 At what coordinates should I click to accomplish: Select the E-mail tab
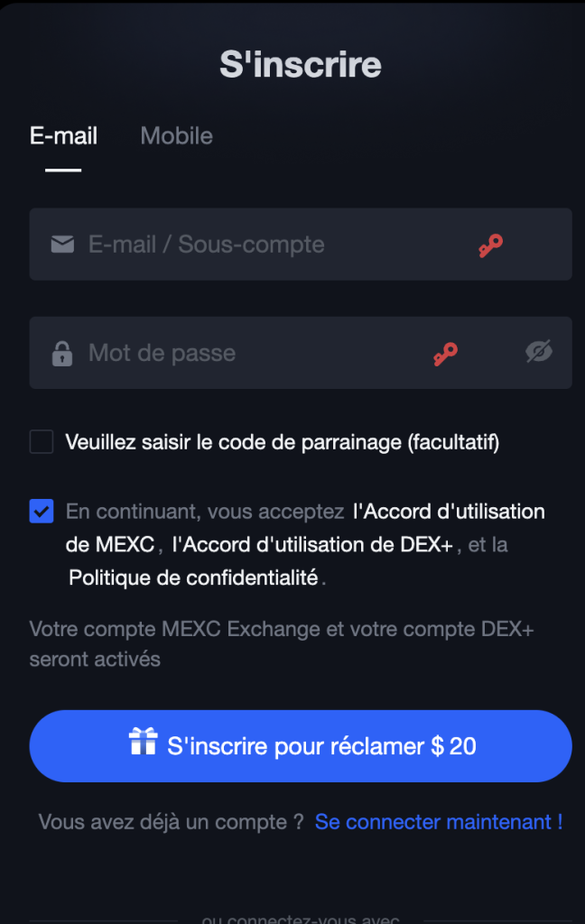62,135
